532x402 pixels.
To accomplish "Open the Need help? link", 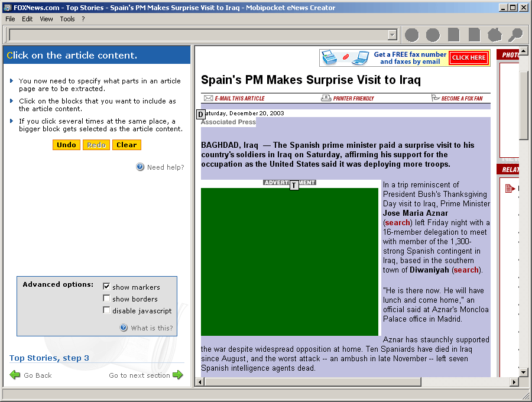I will coord(166,167).
